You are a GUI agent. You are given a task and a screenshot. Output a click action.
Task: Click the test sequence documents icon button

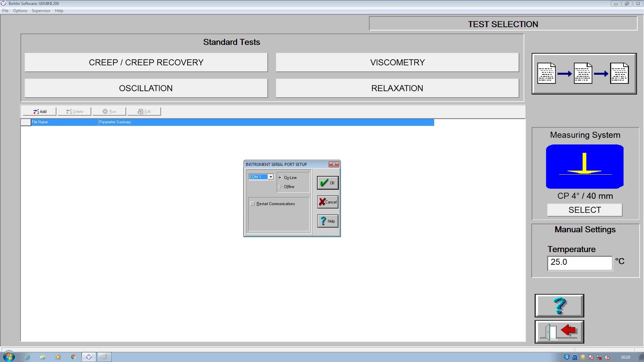pyautogui.click(x=584, y=74)
